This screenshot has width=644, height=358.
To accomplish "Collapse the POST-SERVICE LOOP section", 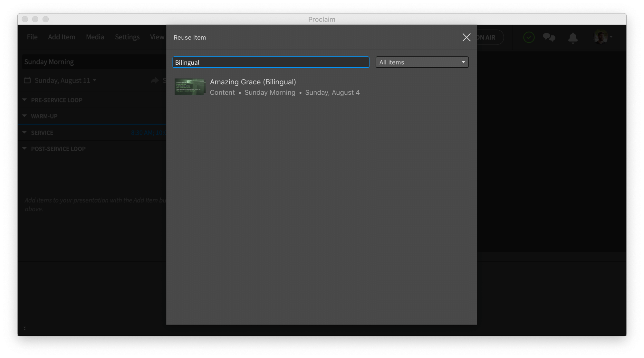I will click(24, 148).
